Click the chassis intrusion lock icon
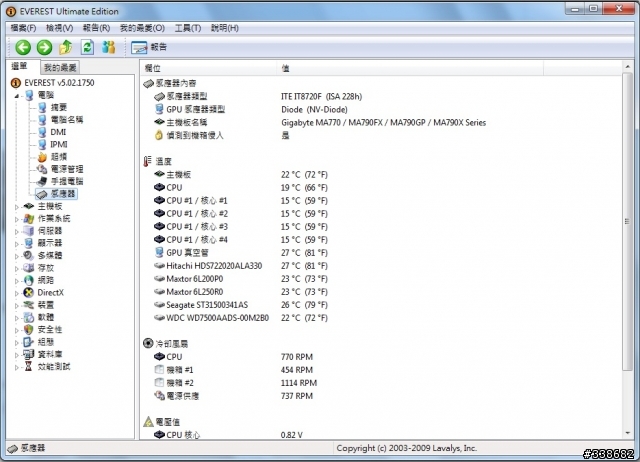Screen dimensions: 640x462 (x=159, y=135)
